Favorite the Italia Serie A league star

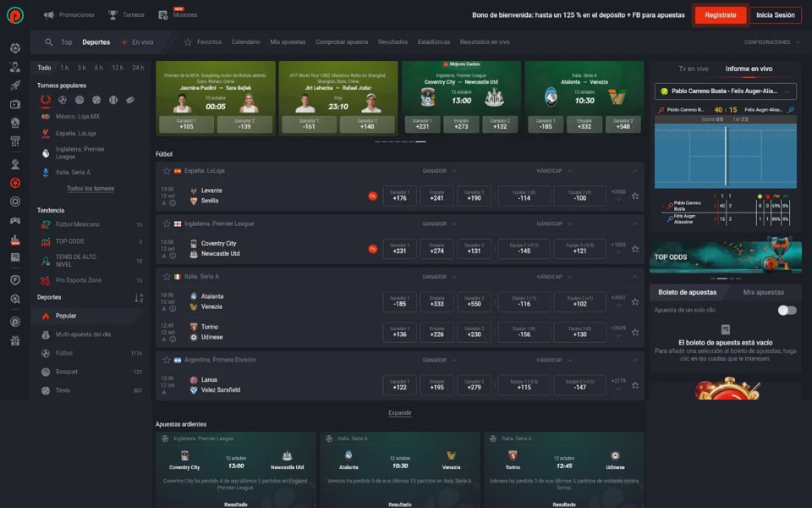[x=167, y=277]
